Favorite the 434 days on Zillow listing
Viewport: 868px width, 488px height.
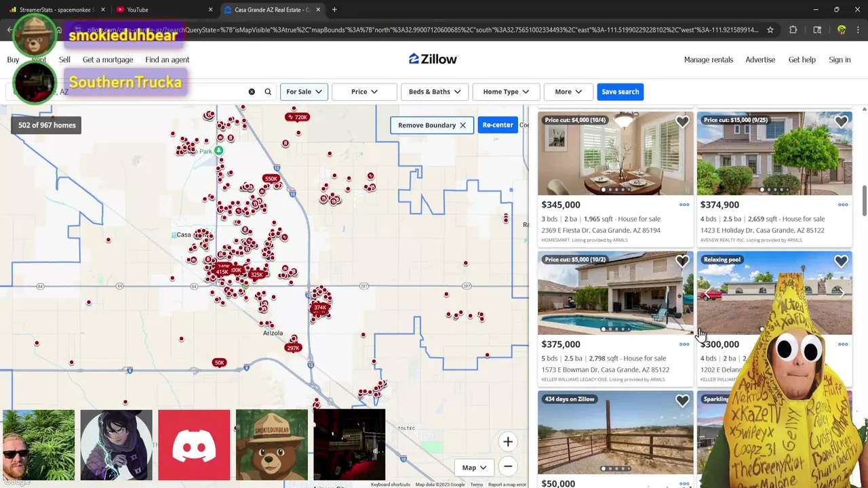pyautogui.click(x=682, y=401)
